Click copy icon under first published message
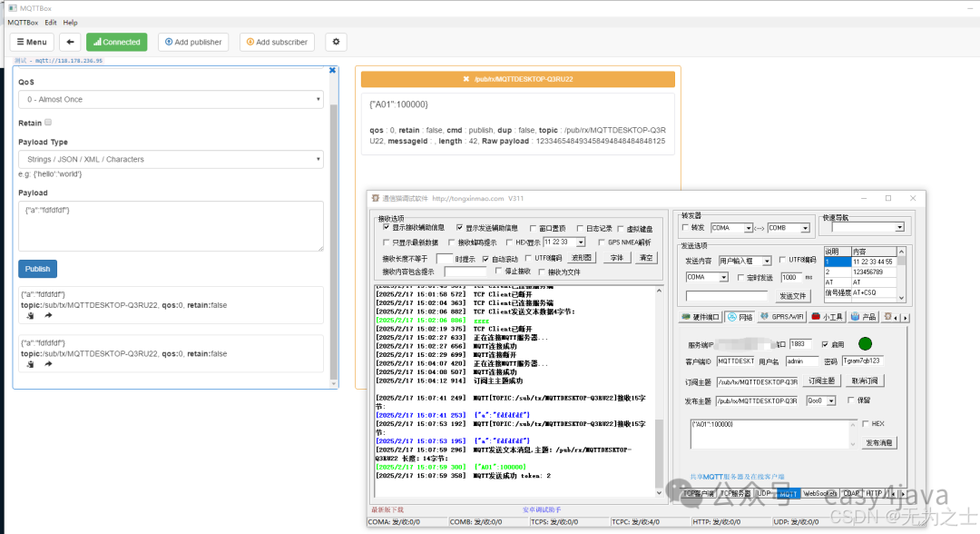Viewport: 980px width, 534px height. pyautogui.click(x=30, y=316)
